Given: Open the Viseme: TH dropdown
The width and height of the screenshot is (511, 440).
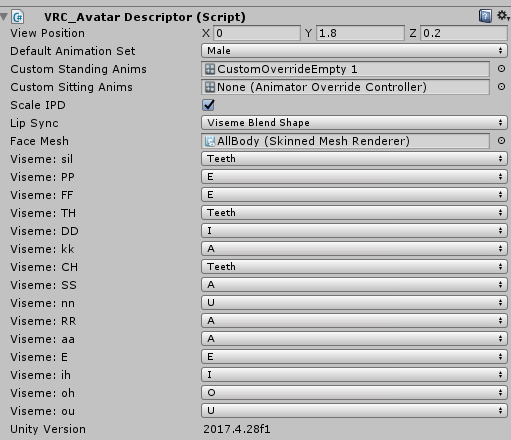Looking at the screenshot, I should pyautogui.click(x=354, y=213).
